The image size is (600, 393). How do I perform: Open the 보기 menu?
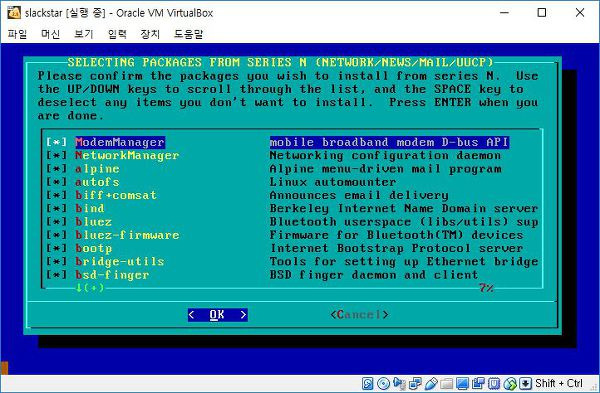[x=83, y=34]
